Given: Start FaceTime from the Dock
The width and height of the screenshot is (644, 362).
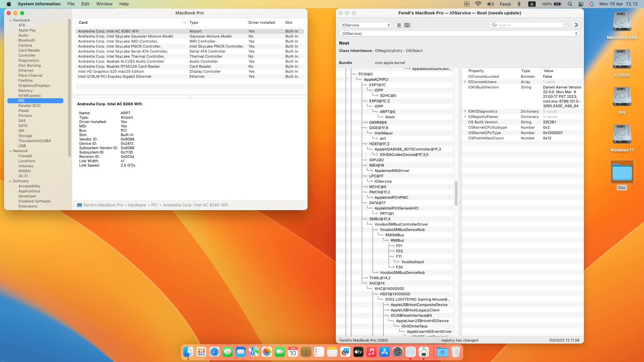Looking at the screenshot, I should coord(280,352).
